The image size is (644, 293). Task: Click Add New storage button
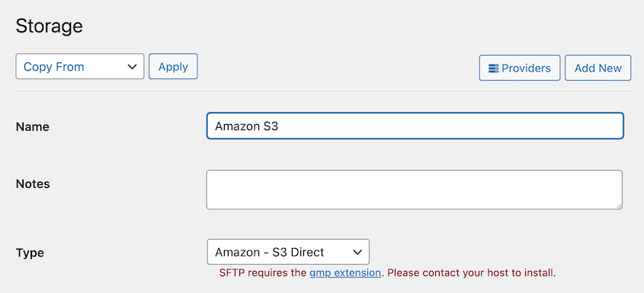coord(598,68)
